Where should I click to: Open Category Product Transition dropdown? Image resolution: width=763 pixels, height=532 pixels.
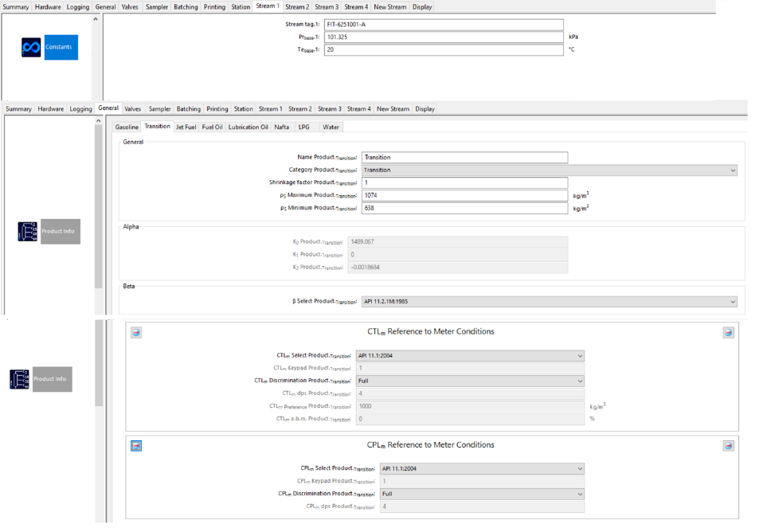pos(550,170)
